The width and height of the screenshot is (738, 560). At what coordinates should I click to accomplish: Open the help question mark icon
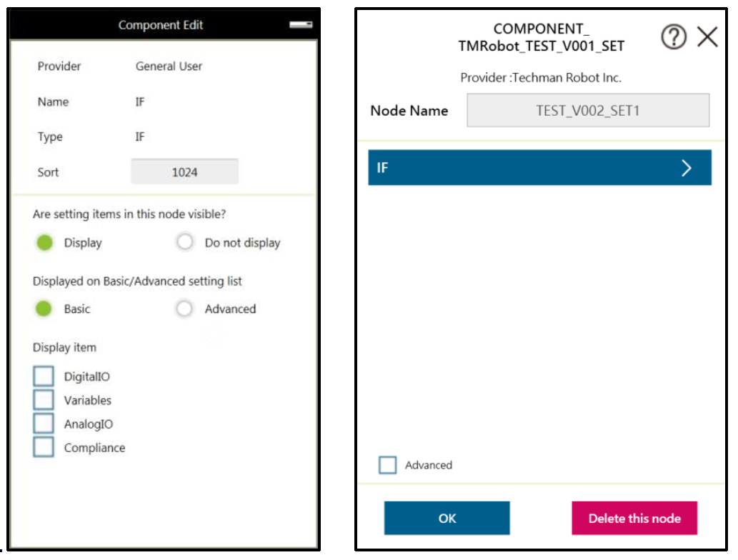click(674, 36)
